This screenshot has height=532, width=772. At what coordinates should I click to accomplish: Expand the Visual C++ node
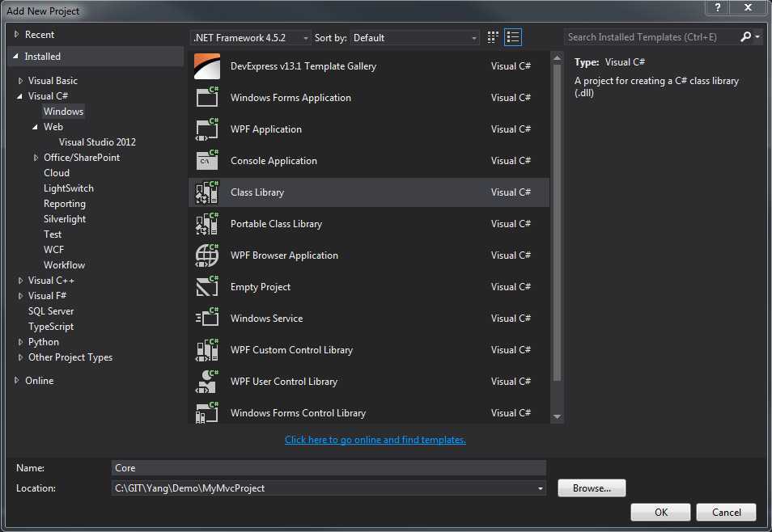[20, 281]
